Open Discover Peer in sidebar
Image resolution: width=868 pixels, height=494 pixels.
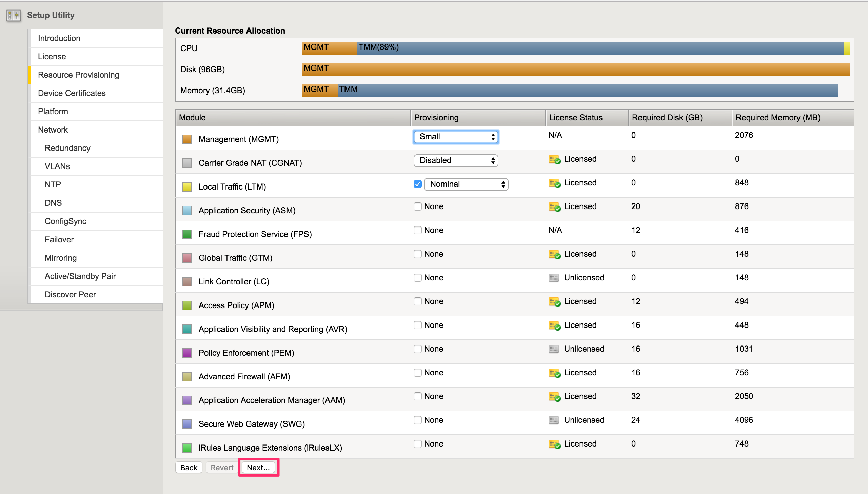(x=97, y=295)
